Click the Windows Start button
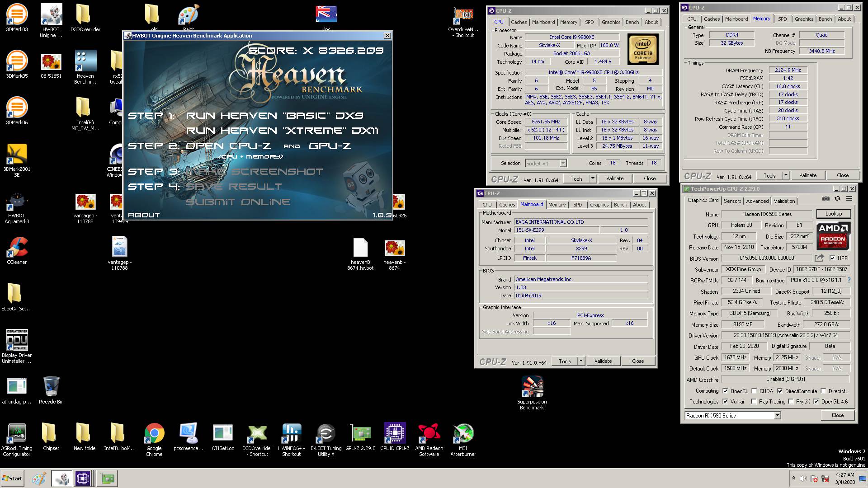The image size is (868, 488). tap(12, 479)
